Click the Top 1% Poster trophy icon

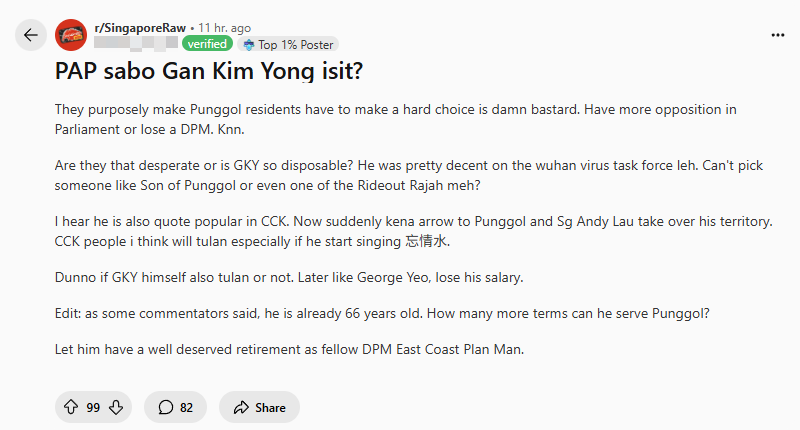coord(249,44)
